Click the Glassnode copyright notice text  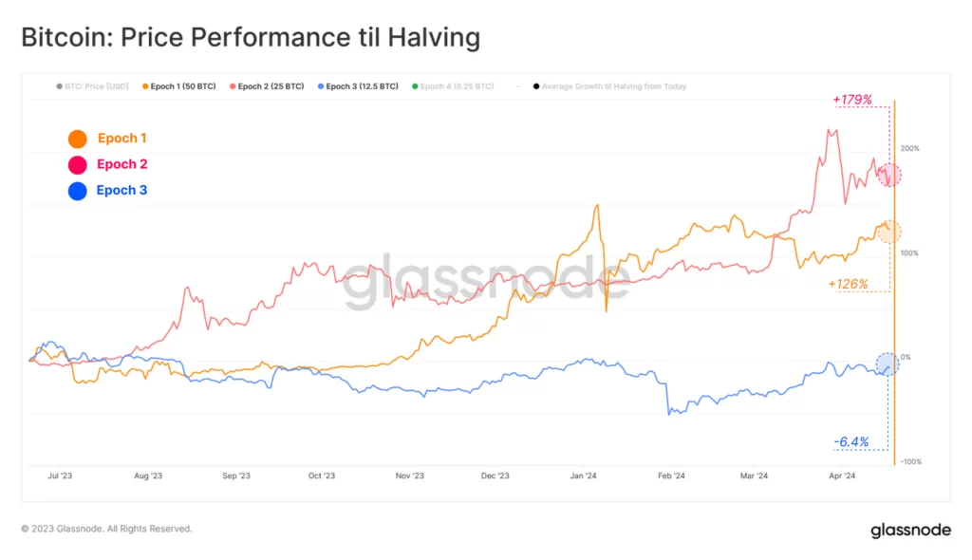click(x=106, y=529)
